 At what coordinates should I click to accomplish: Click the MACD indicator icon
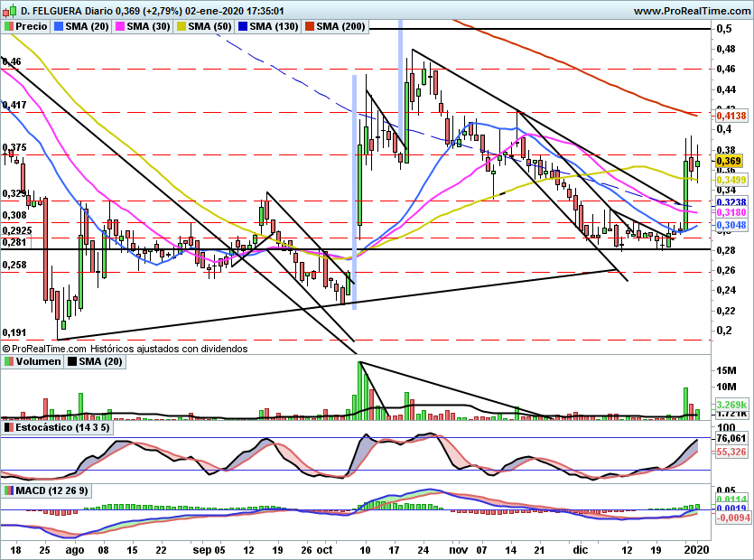pos(9,490)
